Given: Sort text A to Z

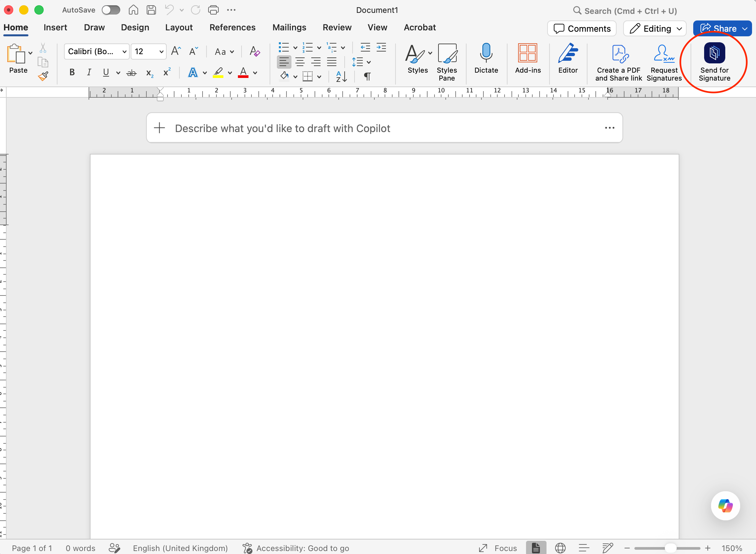Looking at the screenshot, I should (x=341, y=77).
